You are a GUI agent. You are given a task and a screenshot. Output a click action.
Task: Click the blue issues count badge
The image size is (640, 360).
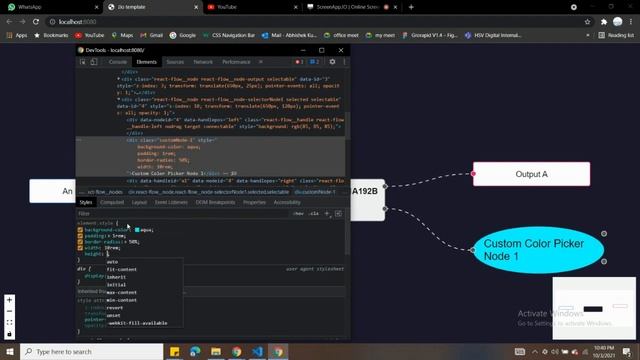pyautogui.click(x=314, y=62)
